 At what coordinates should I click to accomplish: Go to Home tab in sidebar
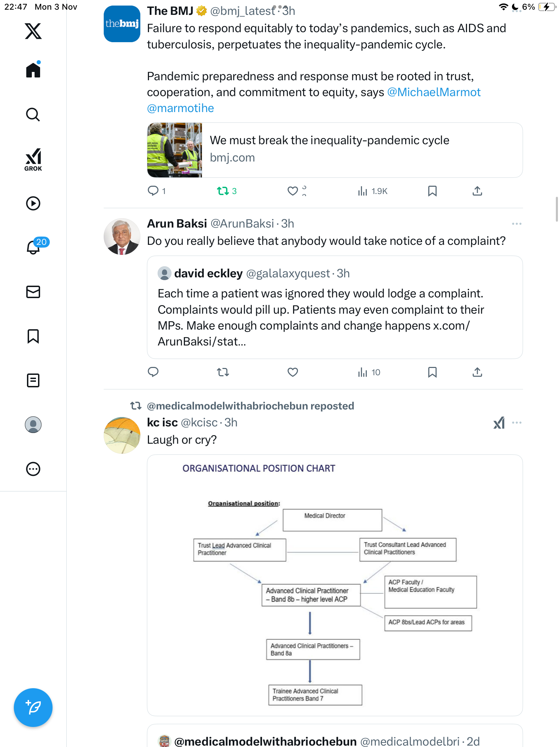coord(33,69)
